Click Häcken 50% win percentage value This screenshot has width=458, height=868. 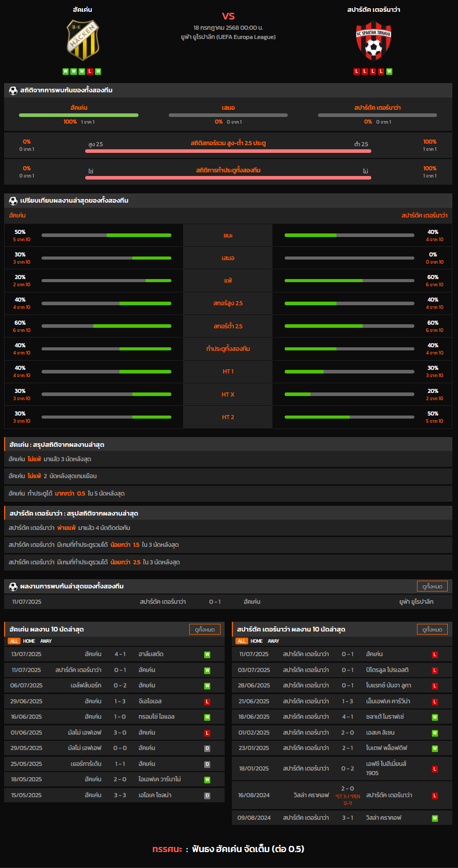click(x=21, y=232)
